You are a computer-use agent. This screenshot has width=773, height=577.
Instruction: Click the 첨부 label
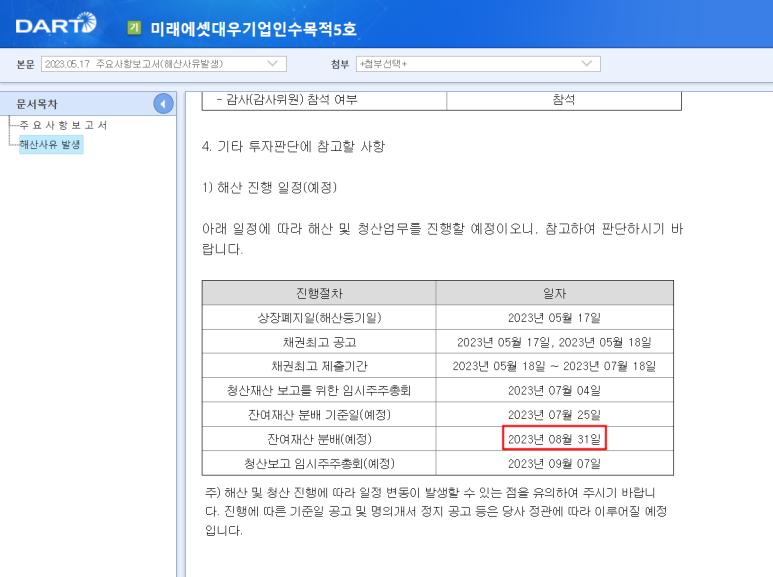tap(340, 64)
